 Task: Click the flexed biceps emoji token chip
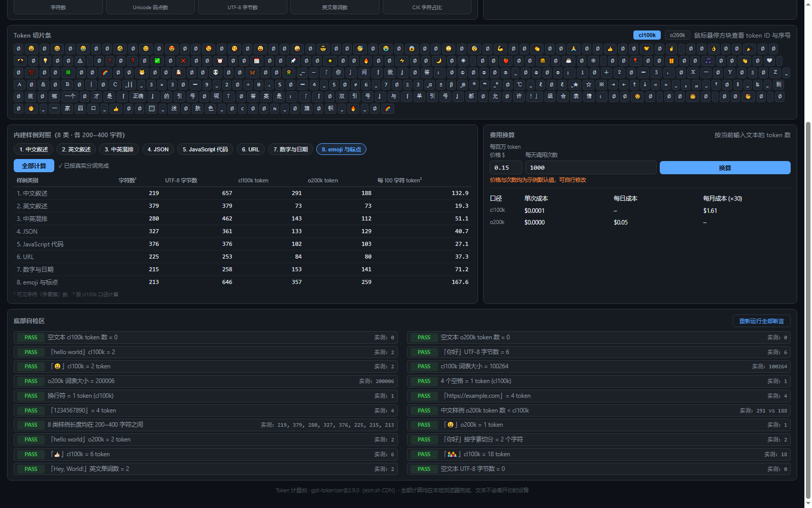tap(500, 48)
